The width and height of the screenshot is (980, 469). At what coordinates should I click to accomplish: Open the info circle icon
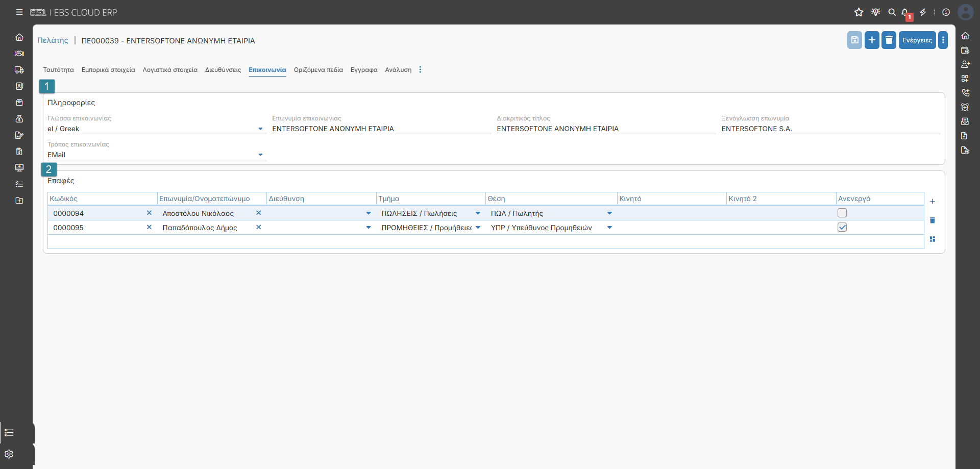point(946,12)
